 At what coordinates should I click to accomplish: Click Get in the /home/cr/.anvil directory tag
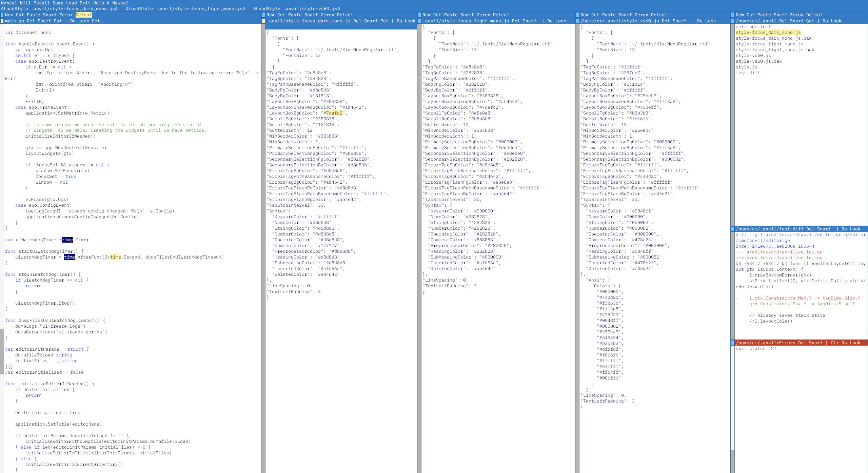click(810, 21)
